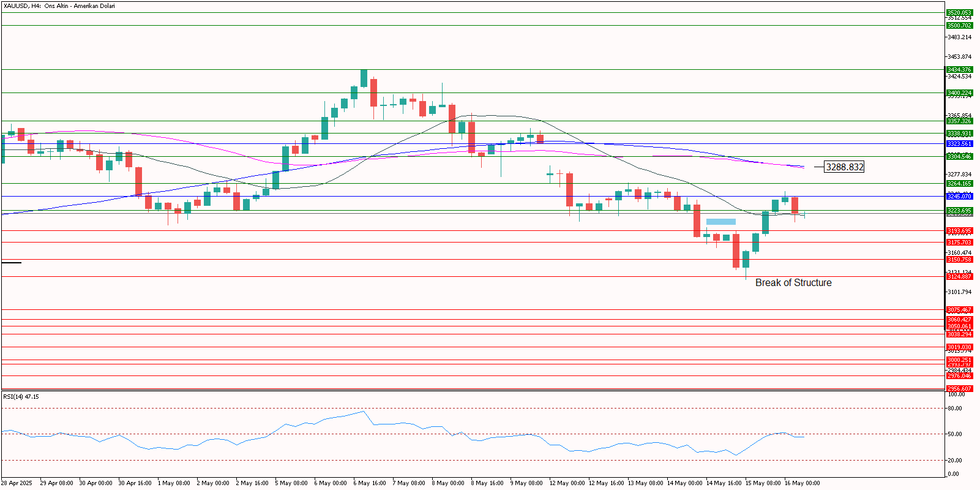Click the '14 May 16:00' time label
Screen dimensions: 980x490
[724, 483]
